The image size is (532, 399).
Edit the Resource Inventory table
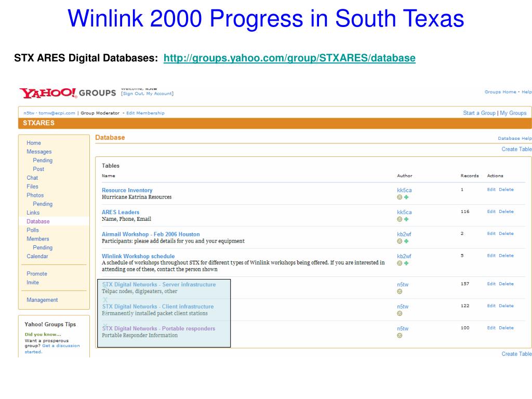click(491, 190)
